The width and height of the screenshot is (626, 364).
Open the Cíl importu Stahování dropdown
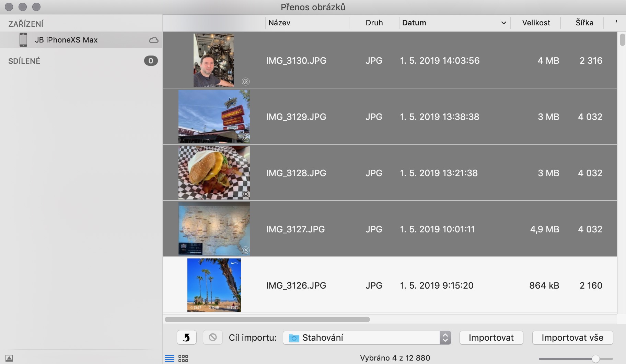click(366, 338)
